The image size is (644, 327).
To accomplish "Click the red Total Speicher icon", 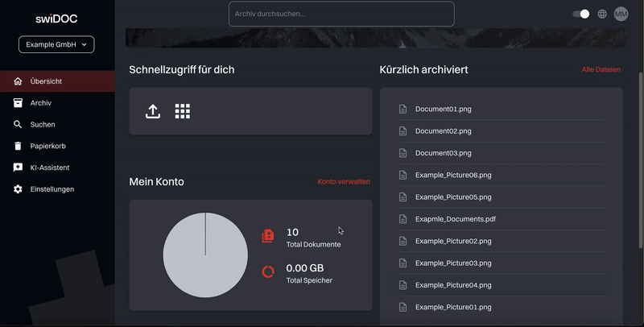I will [268, 272].
